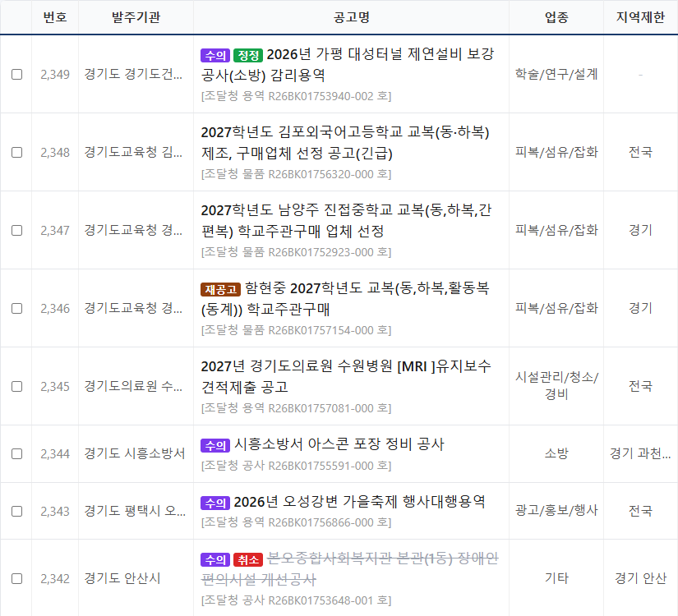This screenshot has width=678, height=616.
Task: Check the box for row 2,348
Action: (17, 152)
